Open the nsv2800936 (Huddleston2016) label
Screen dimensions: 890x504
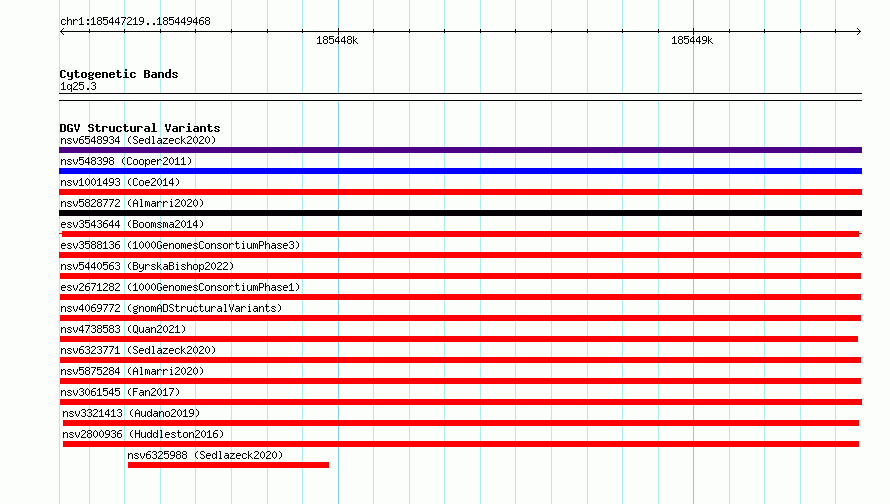[143, 434]
